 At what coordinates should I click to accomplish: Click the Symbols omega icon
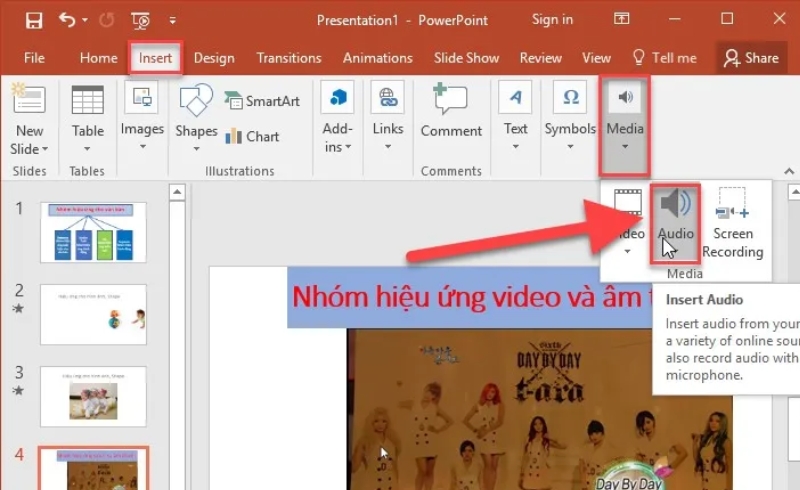coord(570,97)
